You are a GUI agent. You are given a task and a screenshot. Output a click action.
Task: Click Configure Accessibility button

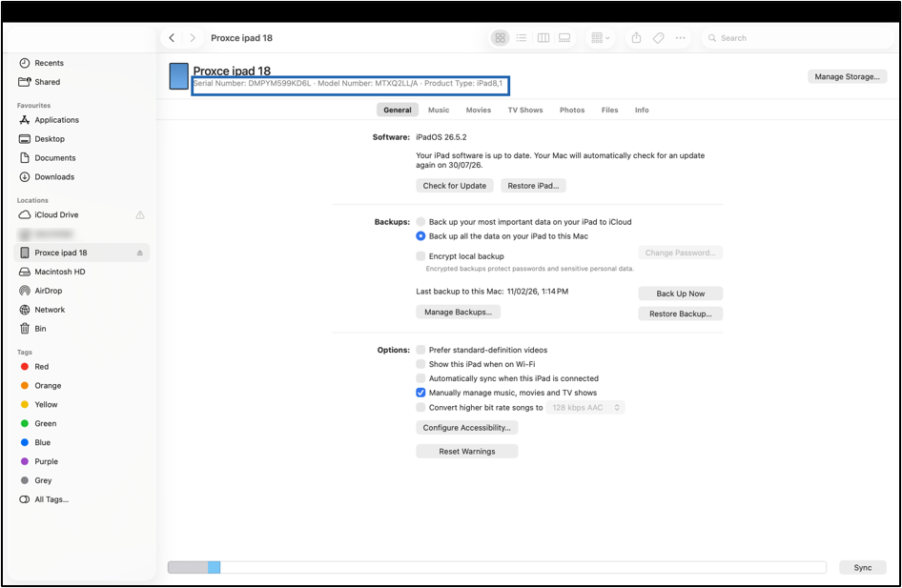[x=466, y=428]
